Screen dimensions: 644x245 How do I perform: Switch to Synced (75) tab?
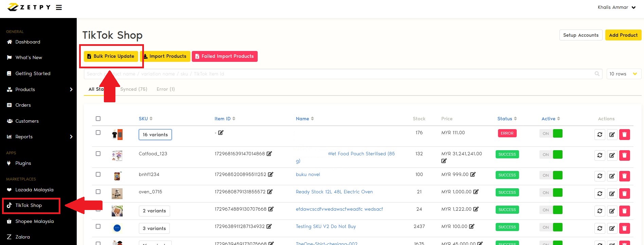click(134, 89)
